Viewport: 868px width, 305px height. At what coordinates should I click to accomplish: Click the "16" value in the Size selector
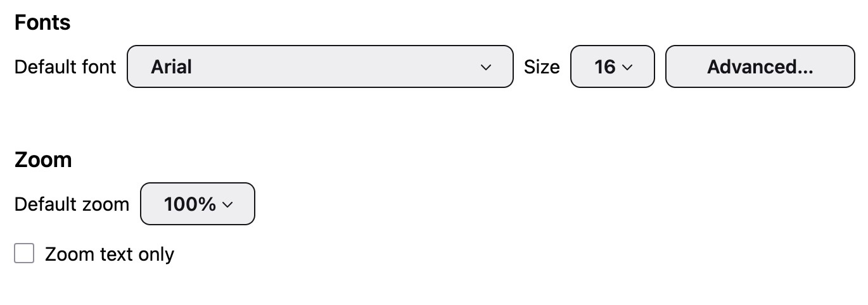tap(604, 67)
